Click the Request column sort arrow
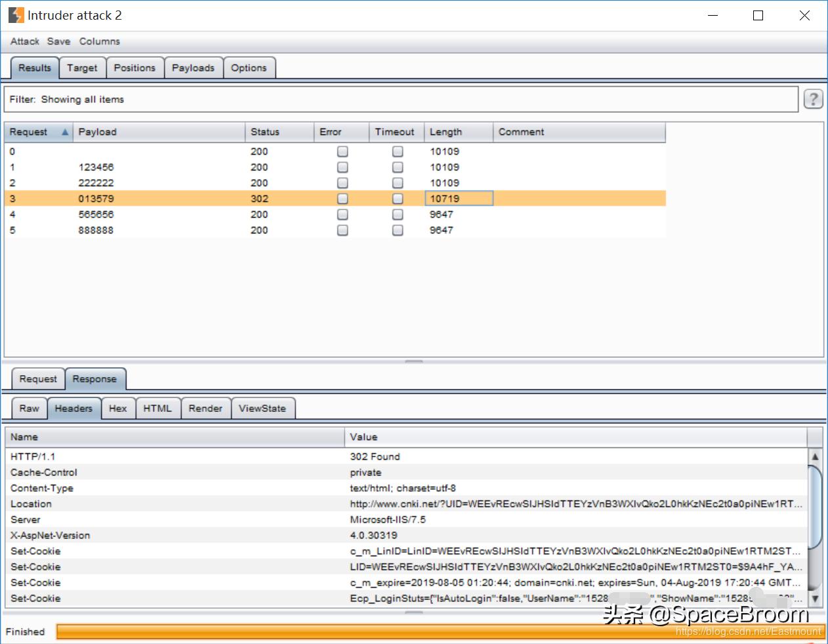 click(65, 132)
